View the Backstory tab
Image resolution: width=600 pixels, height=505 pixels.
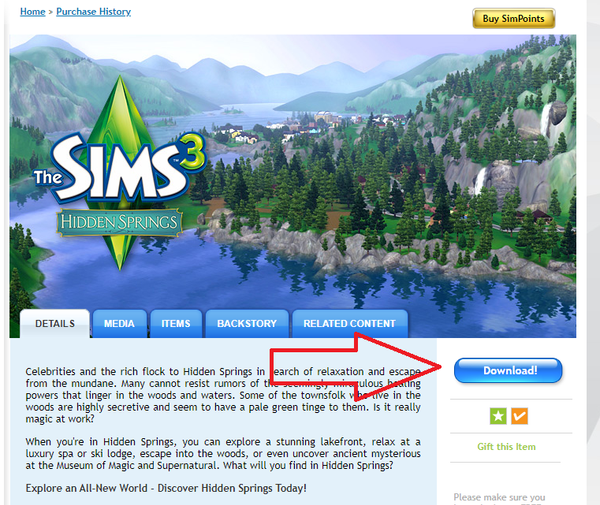(x=247, y=324)
